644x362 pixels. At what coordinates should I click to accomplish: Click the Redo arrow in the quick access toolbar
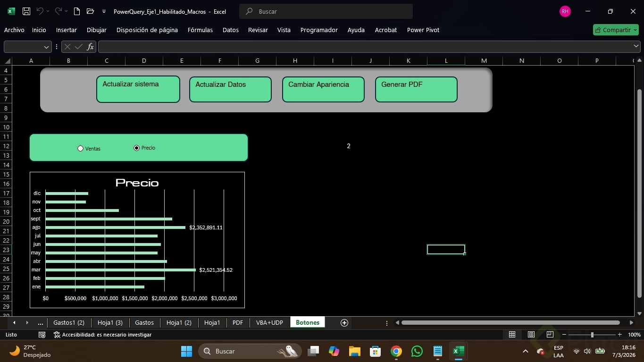tap(58, 11)
